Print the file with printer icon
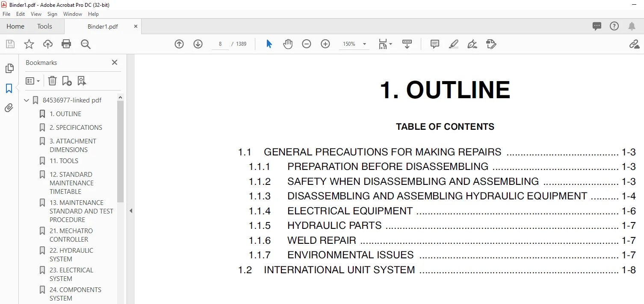Image resolution: width=644 pixels, height=304 pixels. (x=66, y=44)
